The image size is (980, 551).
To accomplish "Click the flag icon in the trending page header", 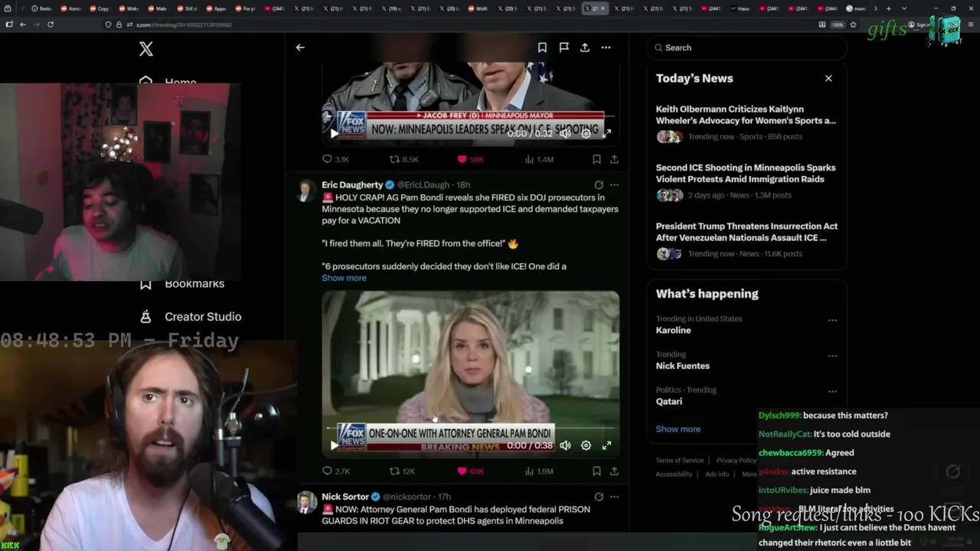I will pos(563,47).
